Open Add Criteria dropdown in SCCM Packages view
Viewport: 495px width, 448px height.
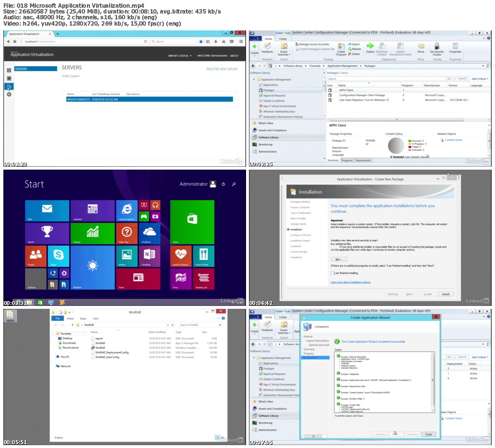coord(480,79)
